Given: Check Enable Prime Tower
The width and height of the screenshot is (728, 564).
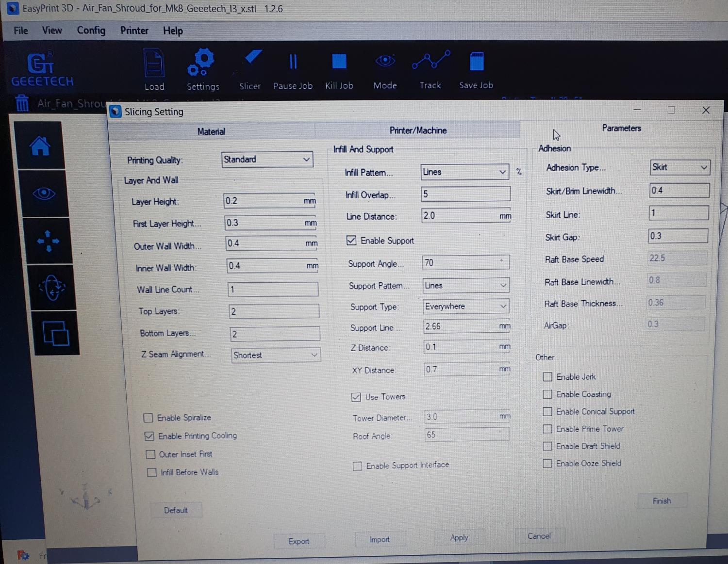Looking at the screenshot, I should tap(547, 429).
